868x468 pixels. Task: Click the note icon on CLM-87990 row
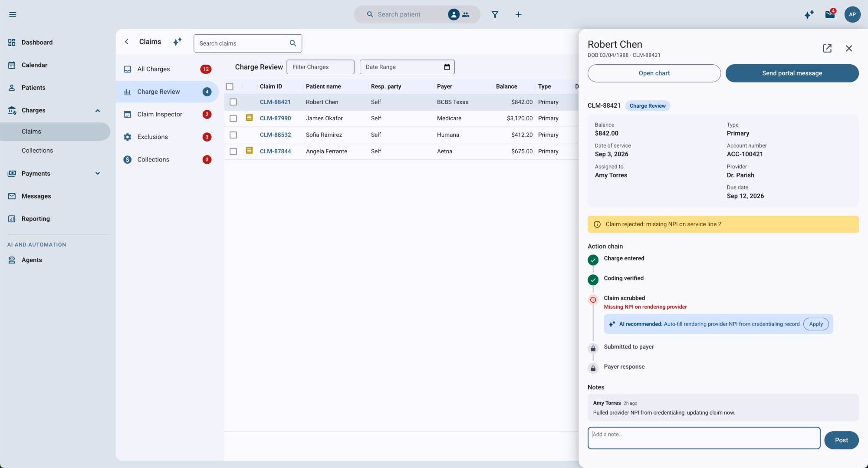(249, 118)
